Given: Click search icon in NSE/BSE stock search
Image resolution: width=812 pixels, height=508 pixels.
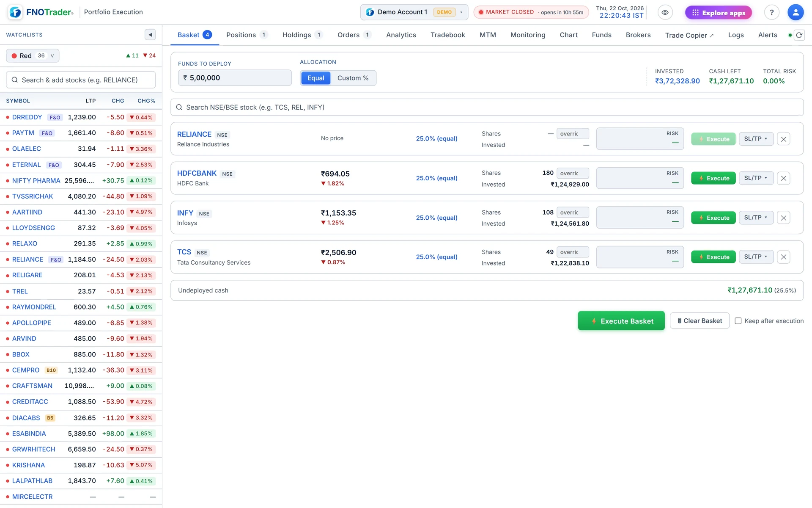Looking at the screenshot, I should [179, 107].
